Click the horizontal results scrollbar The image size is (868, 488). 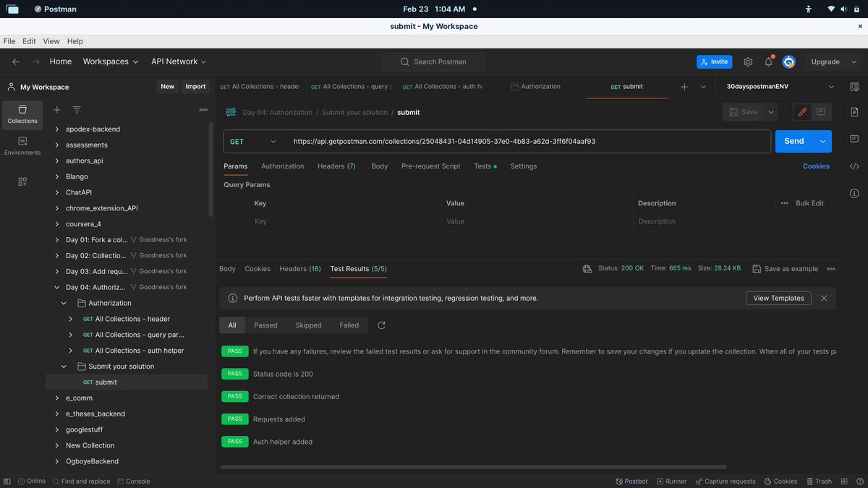click(473, 467)
